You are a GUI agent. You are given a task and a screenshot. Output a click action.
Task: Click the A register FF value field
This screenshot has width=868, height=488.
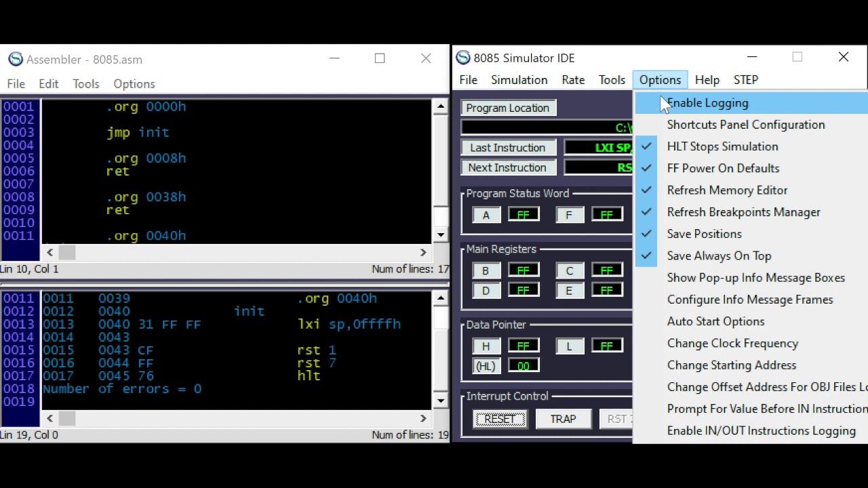[524, 216]
